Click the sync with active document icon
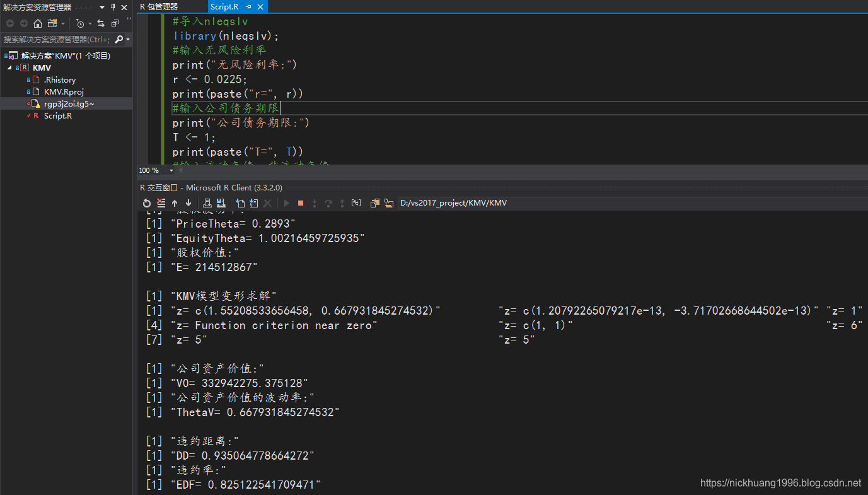Viewport: 868px width, 495px height. [x=52, y=23]
